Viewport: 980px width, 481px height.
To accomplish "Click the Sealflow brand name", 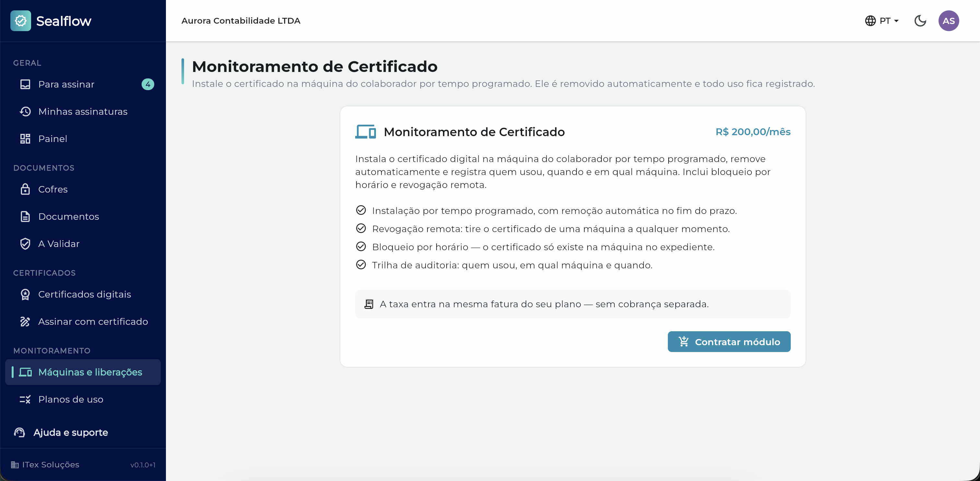I will pos(64,21).
